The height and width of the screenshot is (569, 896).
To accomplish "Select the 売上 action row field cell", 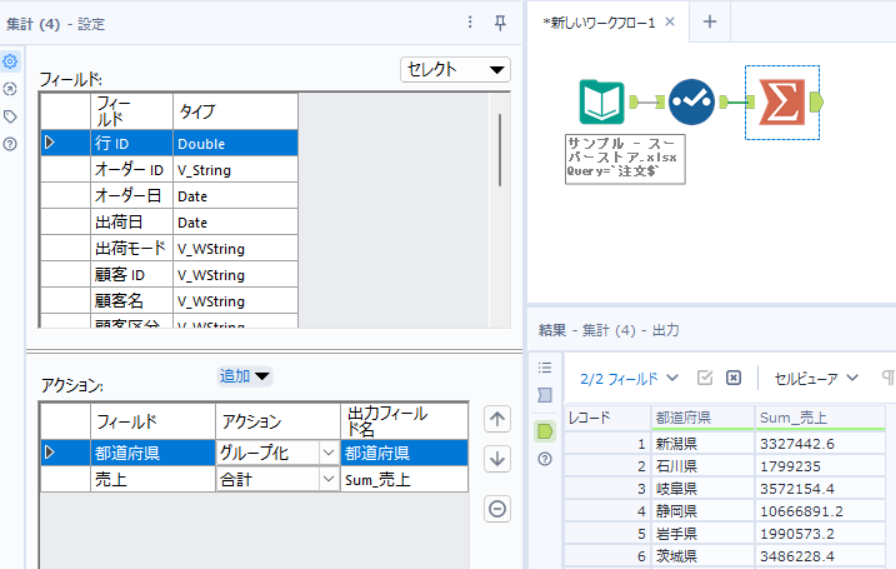I will coord(153,479).
